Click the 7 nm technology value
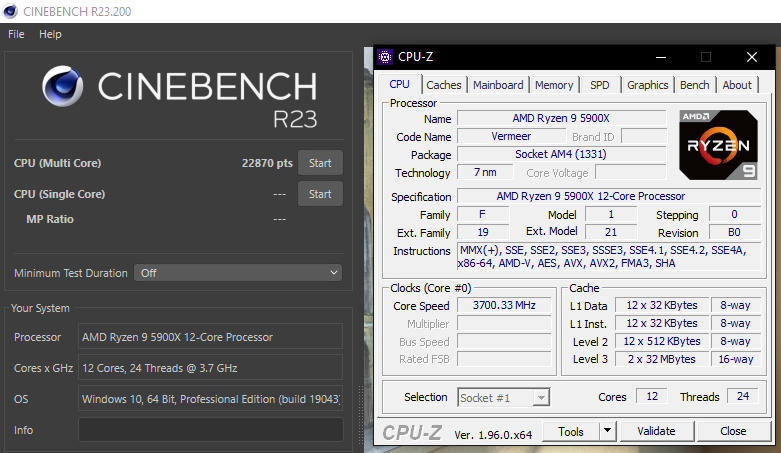The width and height of the screenshot is (781, 453). coord(485,172)
